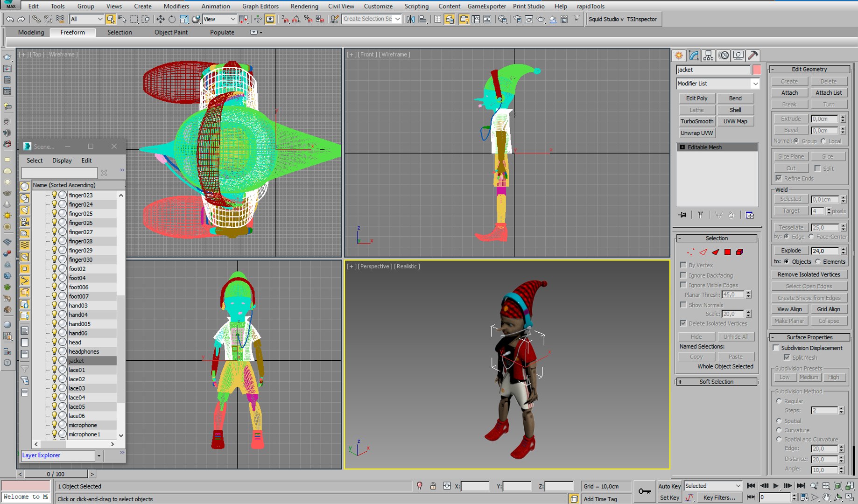
Task: Open the Graph Editors menu
Action: coord(260,6)
